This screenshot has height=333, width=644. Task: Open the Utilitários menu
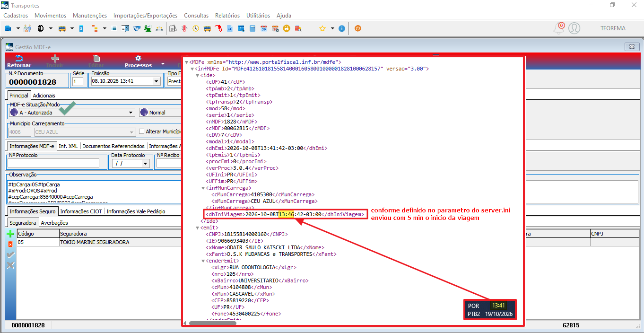(x=258, y=16)
